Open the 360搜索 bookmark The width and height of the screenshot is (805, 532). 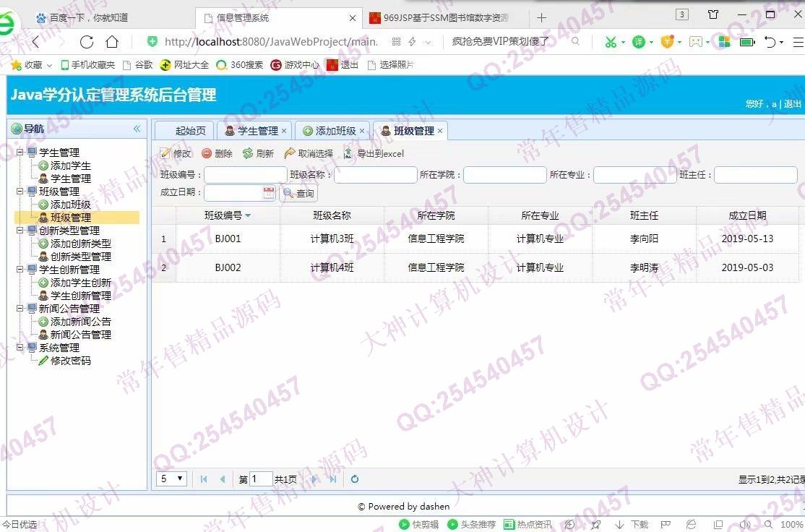(240, 65)
